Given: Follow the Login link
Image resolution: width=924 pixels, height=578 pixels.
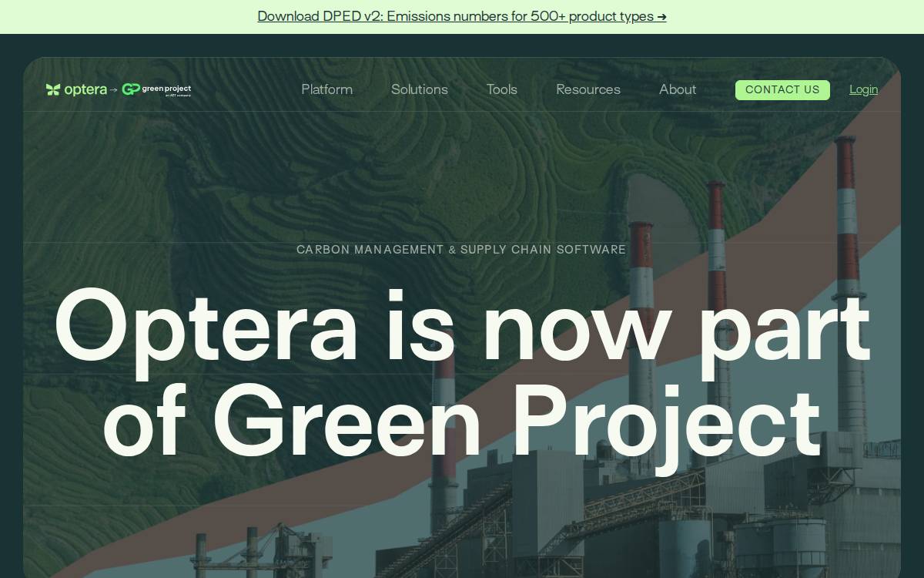Looking at the screenshot, I should click(863, 89).
